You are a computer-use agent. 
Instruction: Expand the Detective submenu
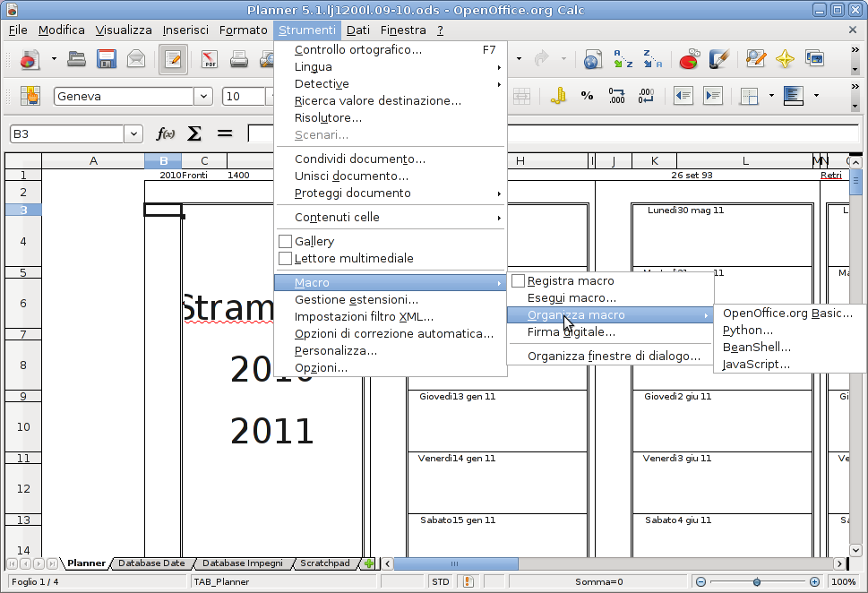(391, 84)
